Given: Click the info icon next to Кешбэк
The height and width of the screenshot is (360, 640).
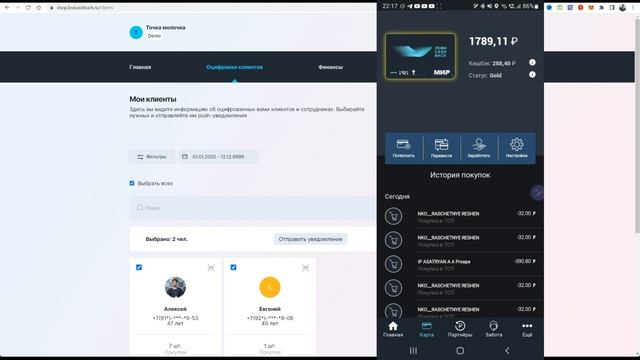Looking at the screenshot, I should click(x=532, y=62).
